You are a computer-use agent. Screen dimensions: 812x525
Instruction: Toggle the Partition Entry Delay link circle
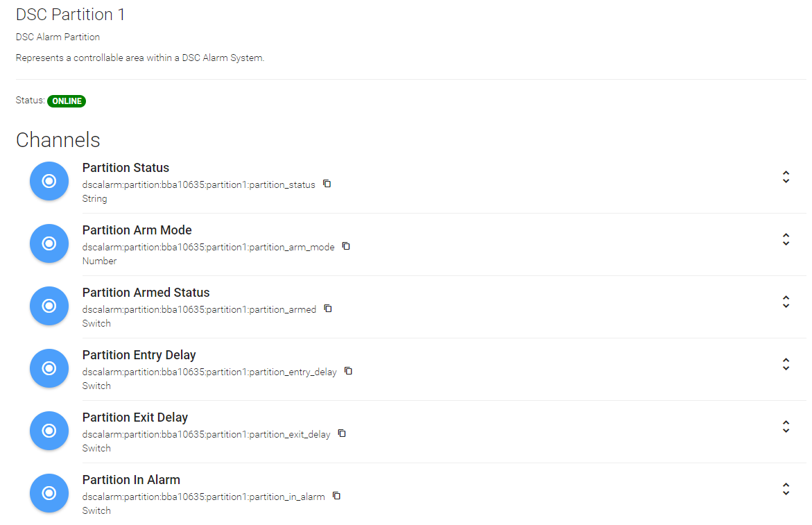(x=49, y=368)
